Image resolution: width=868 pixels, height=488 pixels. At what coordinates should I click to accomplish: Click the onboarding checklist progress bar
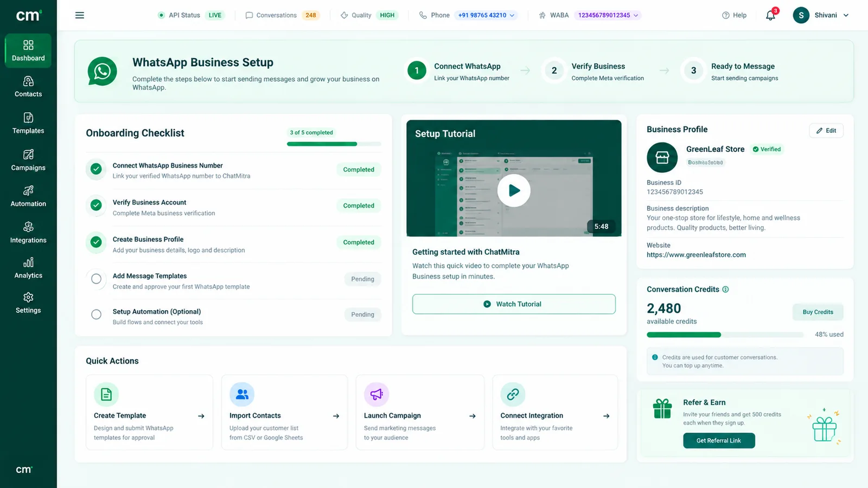[334, 144]
